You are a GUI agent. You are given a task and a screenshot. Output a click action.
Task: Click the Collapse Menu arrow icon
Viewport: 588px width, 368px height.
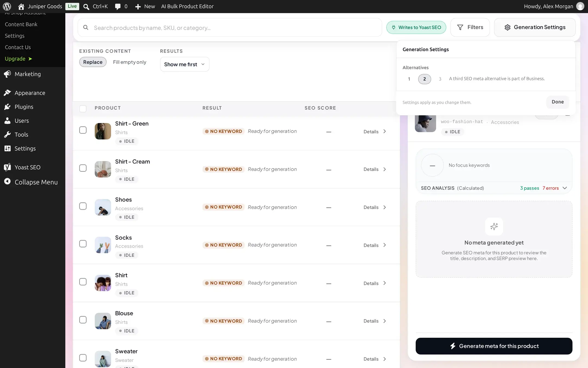[x=7, y=181]
